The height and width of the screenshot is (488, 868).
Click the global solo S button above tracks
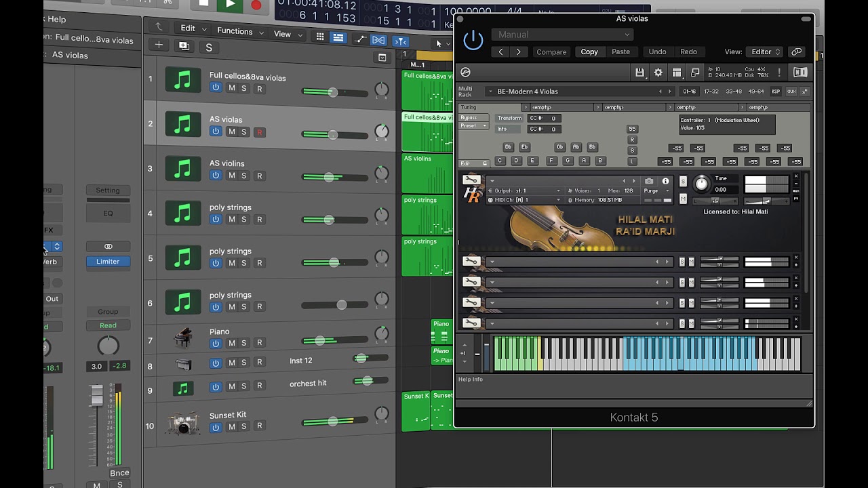tap(209, 47)
